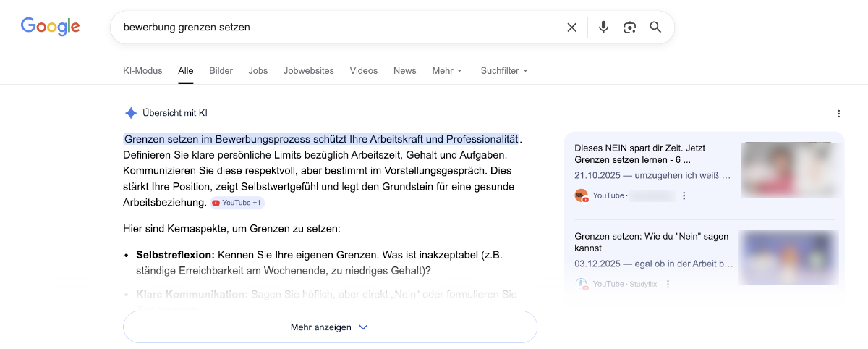Open the AI overview three-dot menu

[x=838, y=114]
